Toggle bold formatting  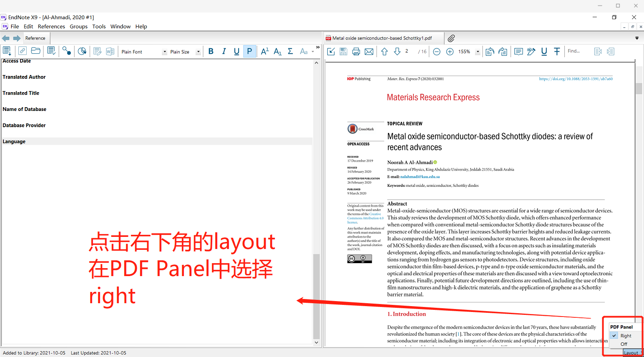click(x=211, y=51)
